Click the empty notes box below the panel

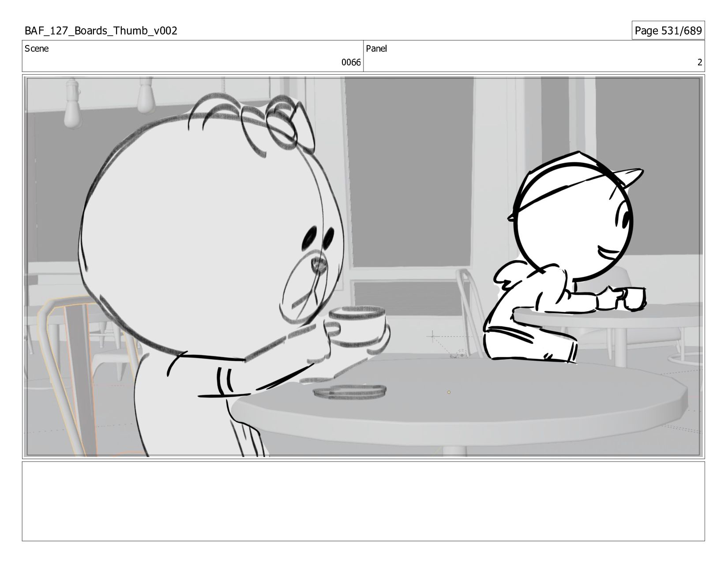point(363,501)
